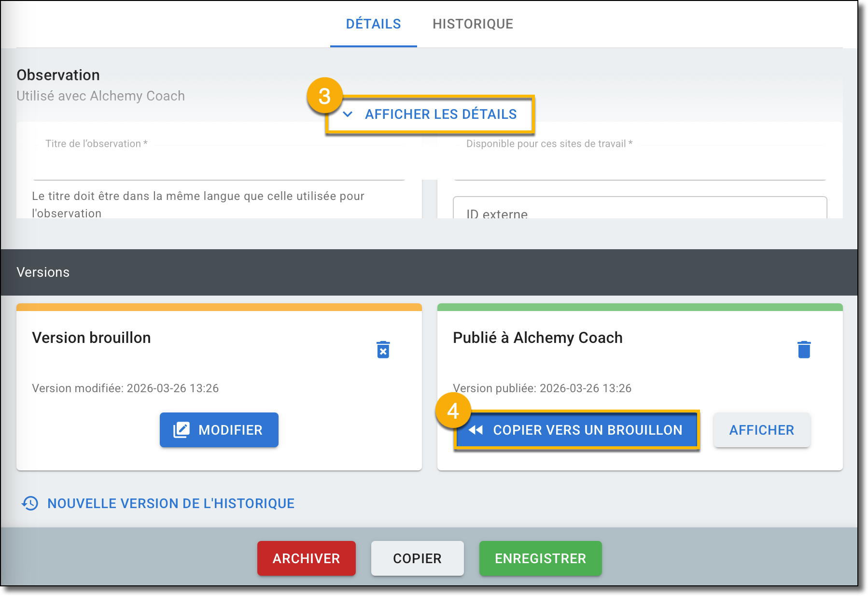
Task: Select the Détails tab
Action: [x=373, y=24]
